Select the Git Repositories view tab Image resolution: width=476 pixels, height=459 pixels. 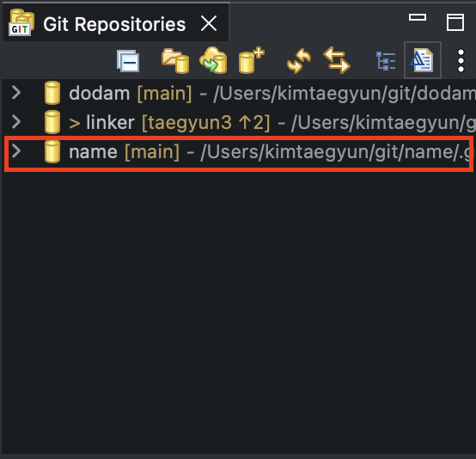pyautogui.click(x=115, y=22)
